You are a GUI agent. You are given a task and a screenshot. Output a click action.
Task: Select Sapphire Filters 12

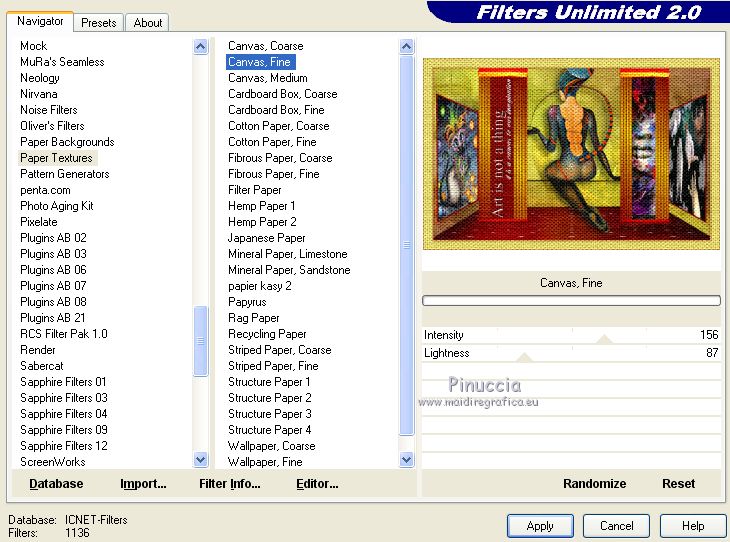[64, 446]
